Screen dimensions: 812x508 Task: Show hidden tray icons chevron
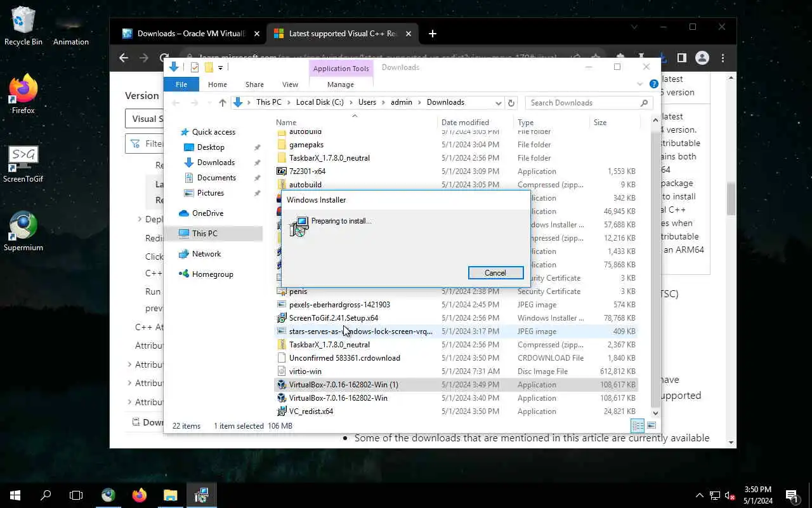(x=700, y=495)
